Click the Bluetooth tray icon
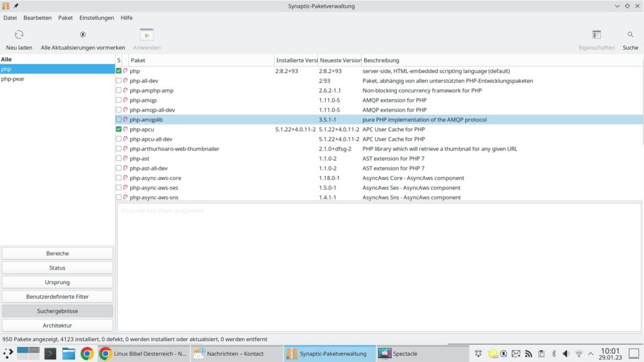This screenshot has height=362, width=644. tap(553, 353)
